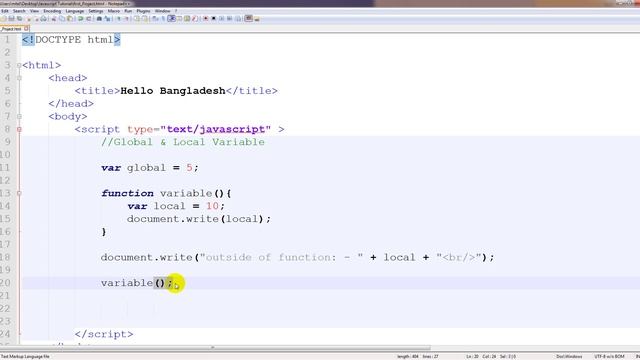Click the '<!DOCTYPE html>' line

(71, 40)
